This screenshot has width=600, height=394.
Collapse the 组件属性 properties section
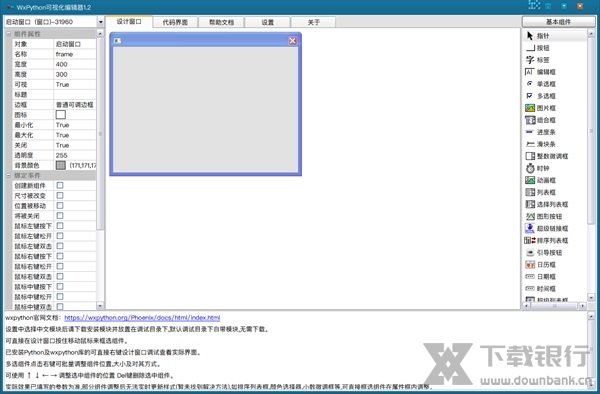point(8,34)
